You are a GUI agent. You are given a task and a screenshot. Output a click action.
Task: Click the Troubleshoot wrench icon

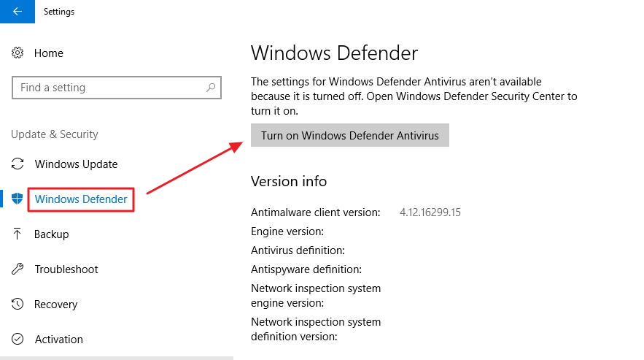(x=18, y=269)
